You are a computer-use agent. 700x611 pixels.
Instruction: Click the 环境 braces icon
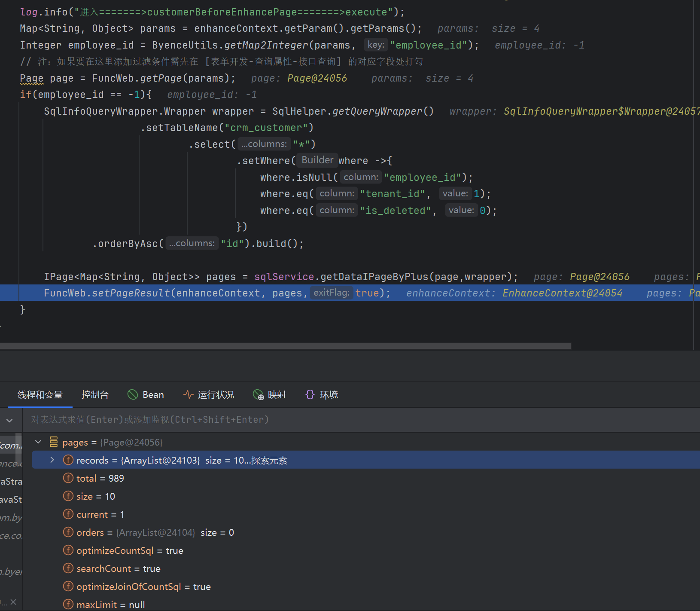point(310,394)
